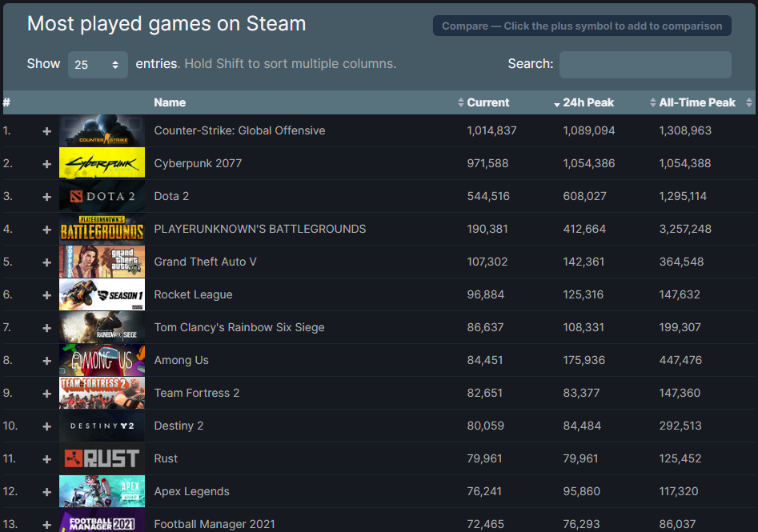Image resolution: width=758 pixels, height=532 pixels.
Task: Open the Rocket League name link
Action: click(x=194, y=294)
